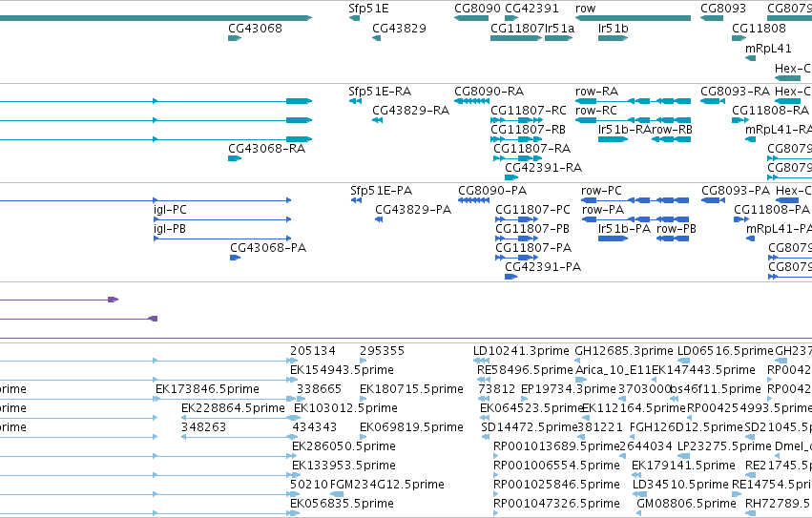Click the row-PA protein label

click(603, 210)
